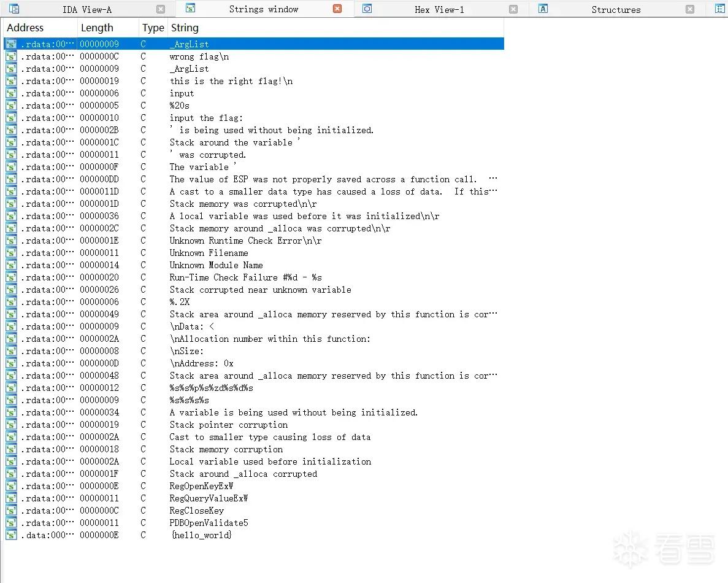Close the Hex View-1 tab
728x583 pixels.
(513, 9)
